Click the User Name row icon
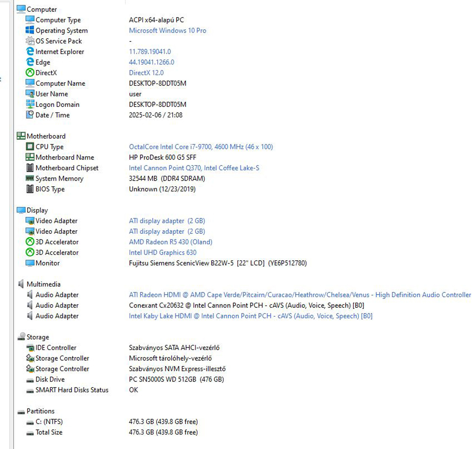476x449 pixels. [30, 94]
